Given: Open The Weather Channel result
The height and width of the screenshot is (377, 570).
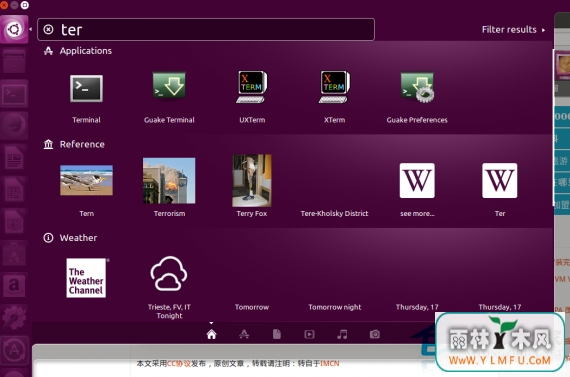Looking at the screenshot, I should [87, 278].
